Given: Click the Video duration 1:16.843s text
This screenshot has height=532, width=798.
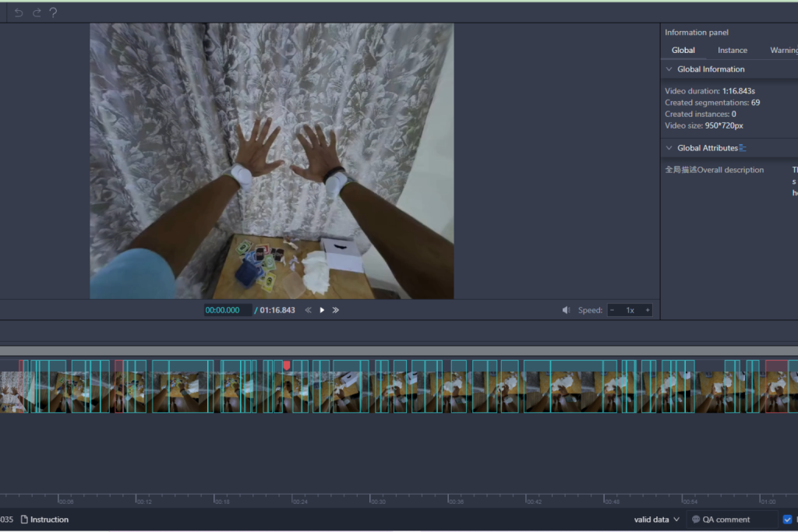Looking at the screenshot, I should pyautogui.click(x=709, y=91).
